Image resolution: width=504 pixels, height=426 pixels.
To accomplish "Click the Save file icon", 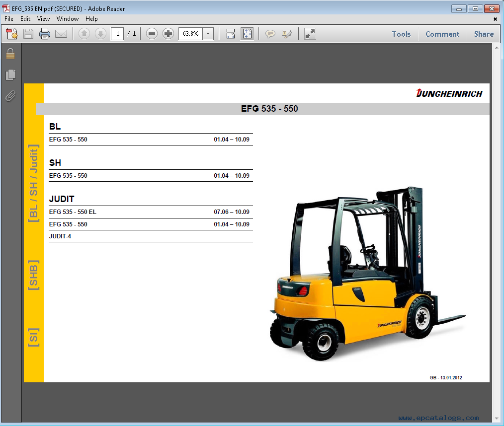I will point(28,34).
